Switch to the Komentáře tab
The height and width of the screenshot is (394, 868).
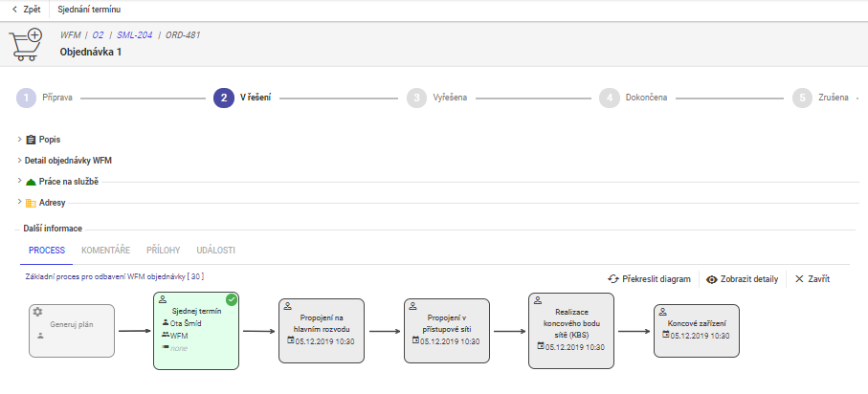tap(105, 251)
